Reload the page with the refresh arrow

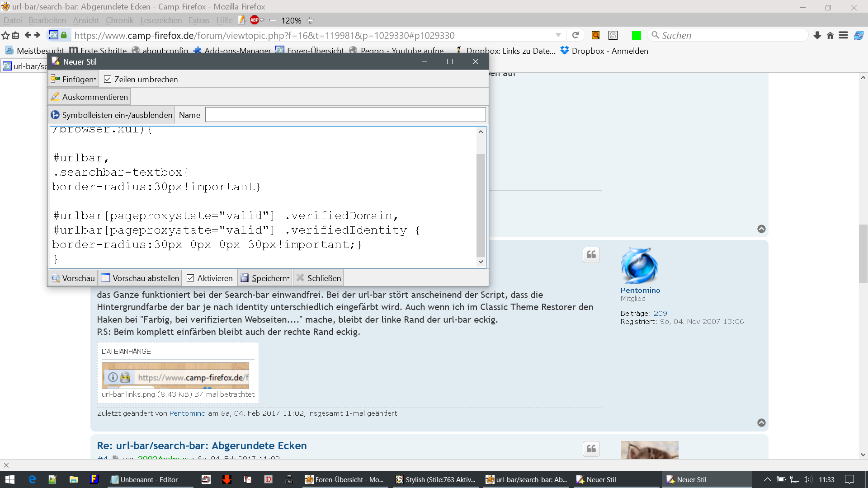coord(576,35)
